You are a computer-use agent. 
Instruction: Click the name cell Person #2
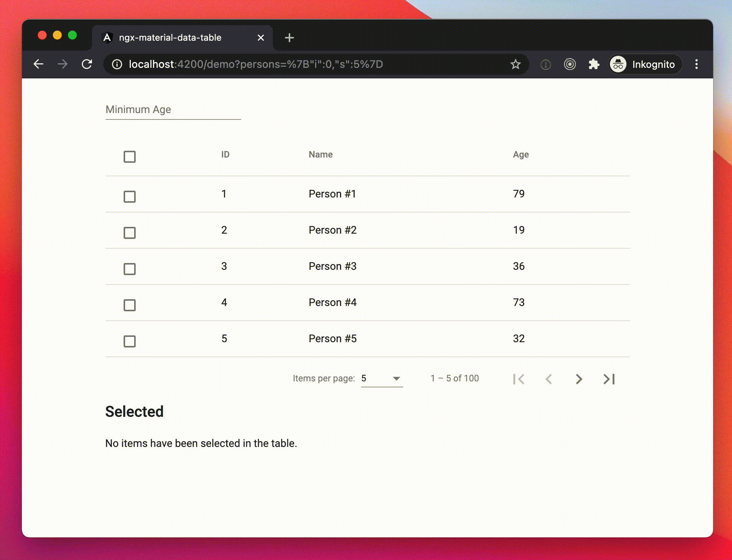(x=332, y=230)
